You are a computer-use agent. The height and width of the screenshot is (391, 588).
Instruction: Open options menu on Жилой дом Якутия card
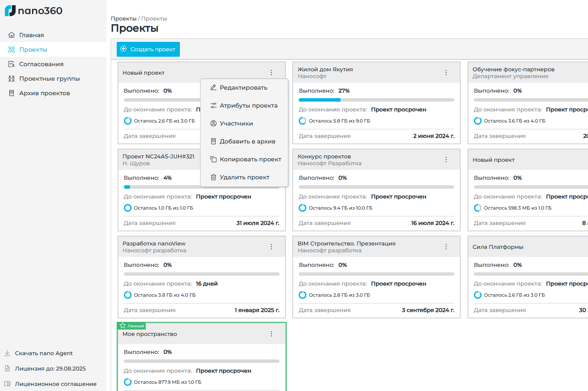coord(446,72)
